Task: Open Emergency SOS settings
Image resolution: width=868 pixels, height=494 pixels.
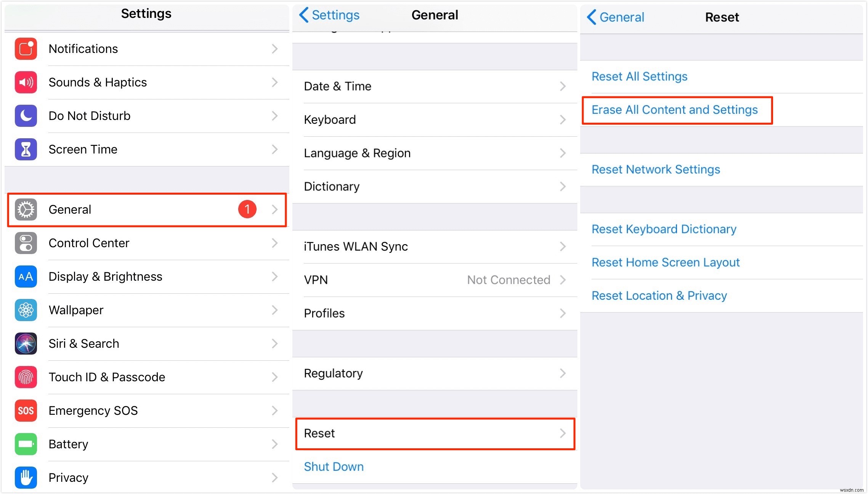Action: (147, 410)
